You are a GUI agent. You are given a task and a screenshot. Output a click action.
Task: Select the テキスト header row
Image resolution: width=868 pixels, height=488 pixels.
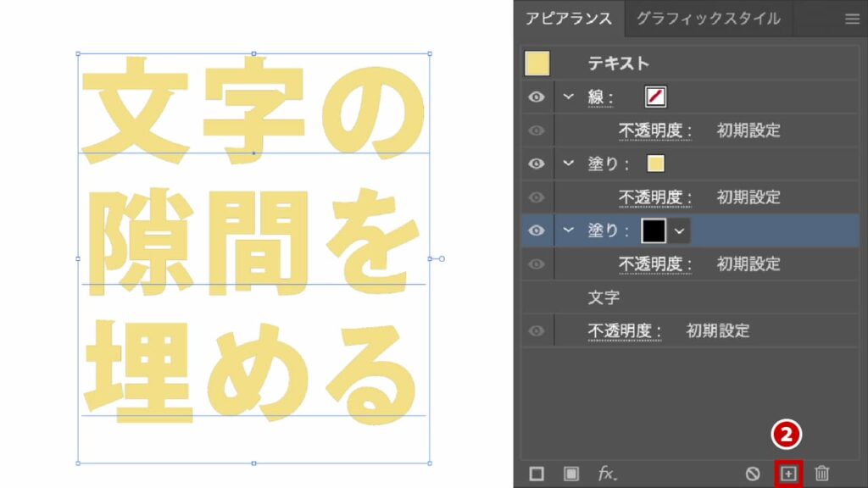coord(690,63)
